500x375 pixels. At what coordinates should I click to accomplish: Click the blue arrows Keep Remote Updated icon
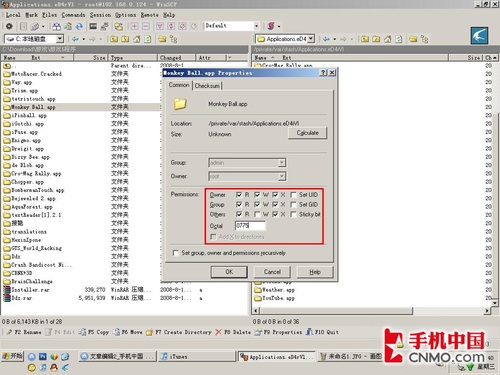point(79,26)
